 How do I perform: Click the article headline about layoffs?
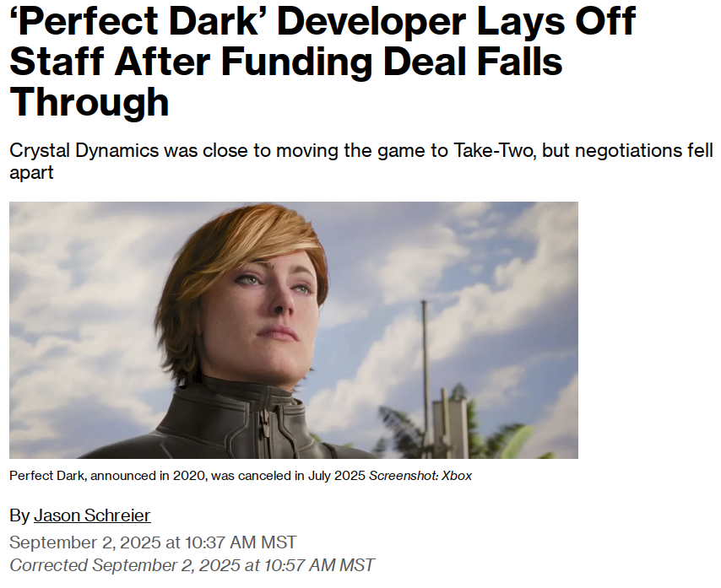pos(323,61)
